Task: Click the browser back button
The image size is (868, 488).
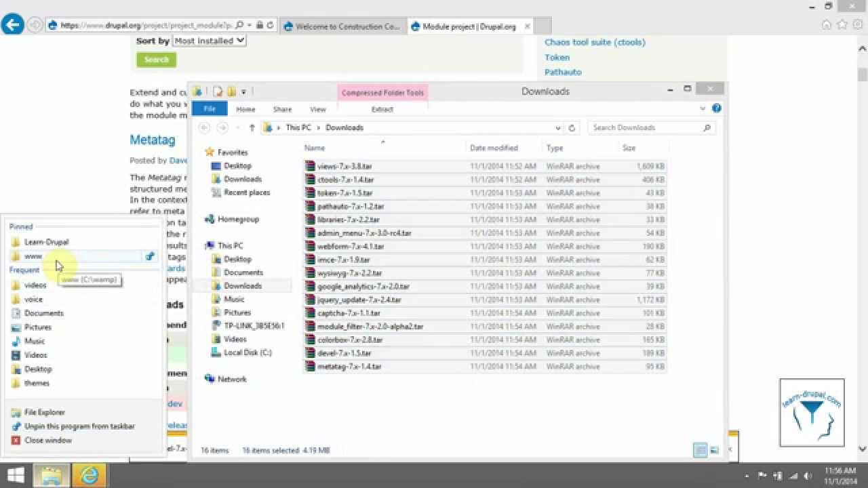Action: pos(12,25)
